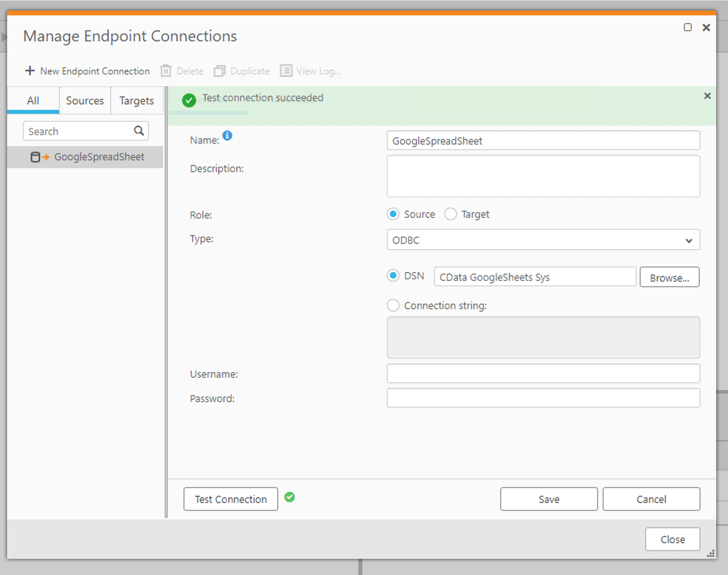The image size is (728, 575).
Task: Click the GoogleSpreadSheet endpoint database icon
Action: pyautogui.click(x=35, y=157)
